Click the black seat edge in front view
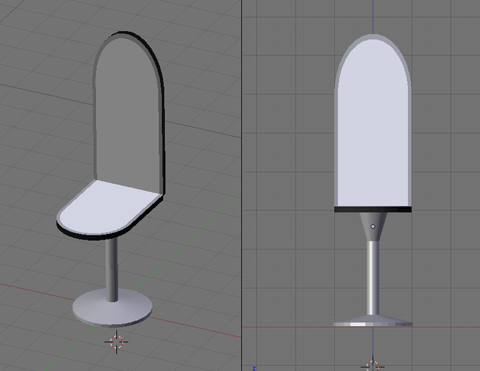This screenshot has height=371, width=480. click(x=373, y=209)
